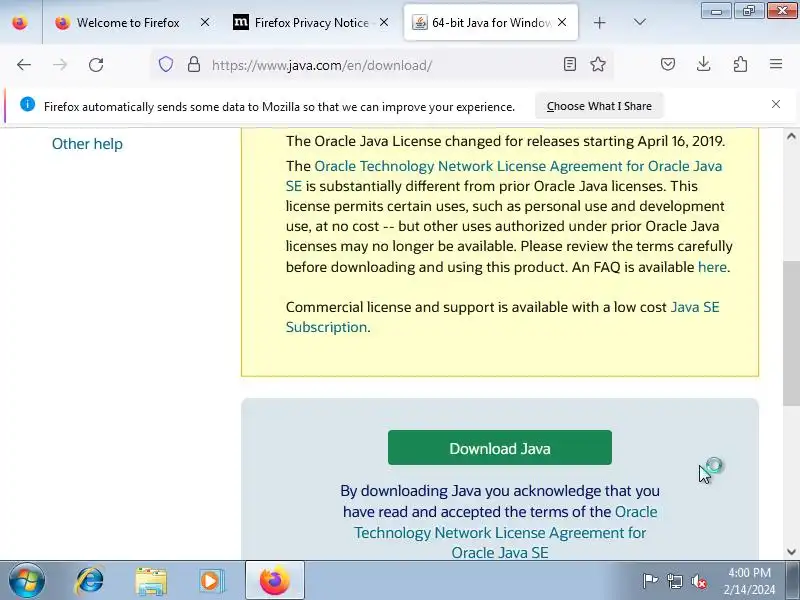
Task: Switch to Firefox Privacy Notice tab
Action: point(311,22)
